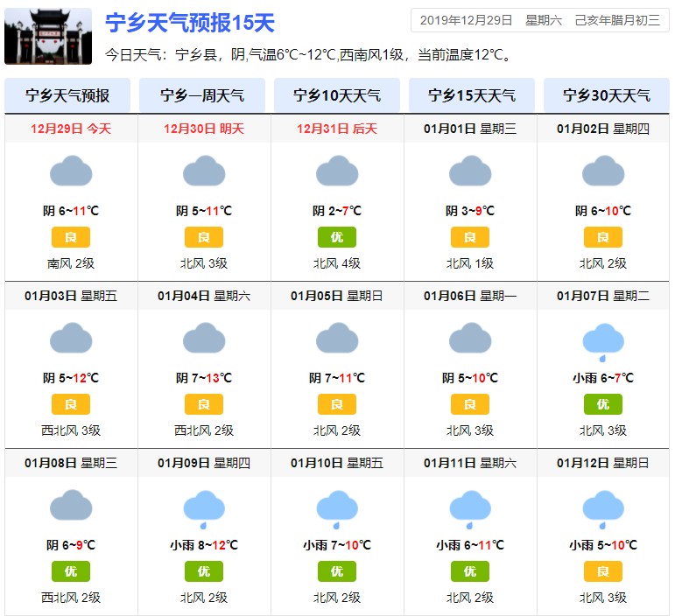
Task: Click the forecast text 小雨 7~10℃
Action: (337, 545)
